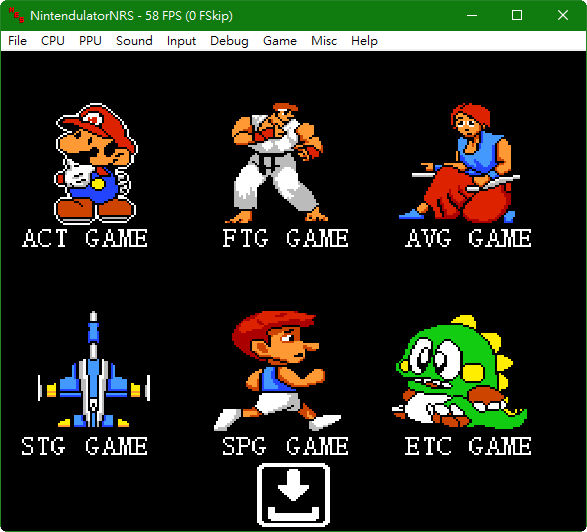Choose the karate fighter FTG GAME icon
Viewport: 587px width, 532px height.
277,162
